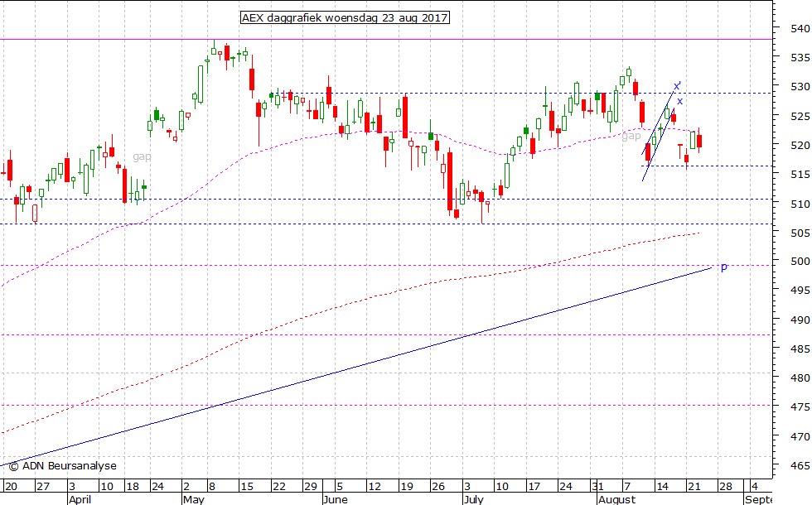The height and width of the screenshot is (505, 812).
Task: Select the 485 price axis label
Action: pos(800,349)
